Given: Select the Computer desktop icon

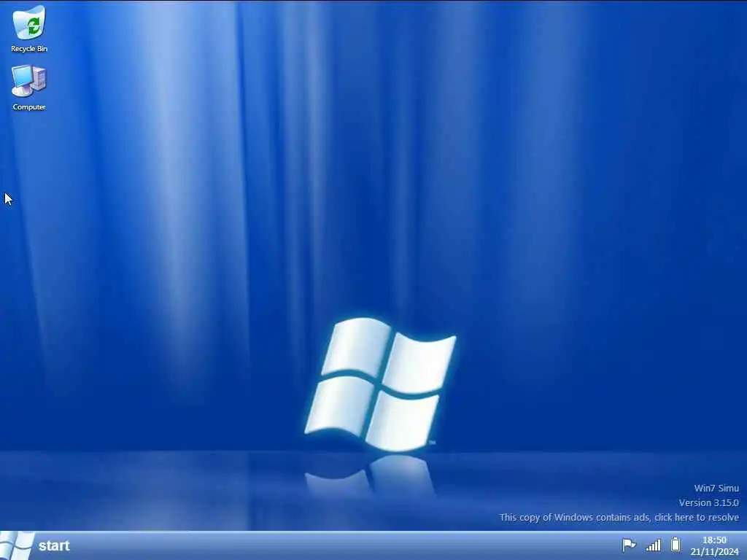Looking at the screenshot, I should click(x=29, y=87).
